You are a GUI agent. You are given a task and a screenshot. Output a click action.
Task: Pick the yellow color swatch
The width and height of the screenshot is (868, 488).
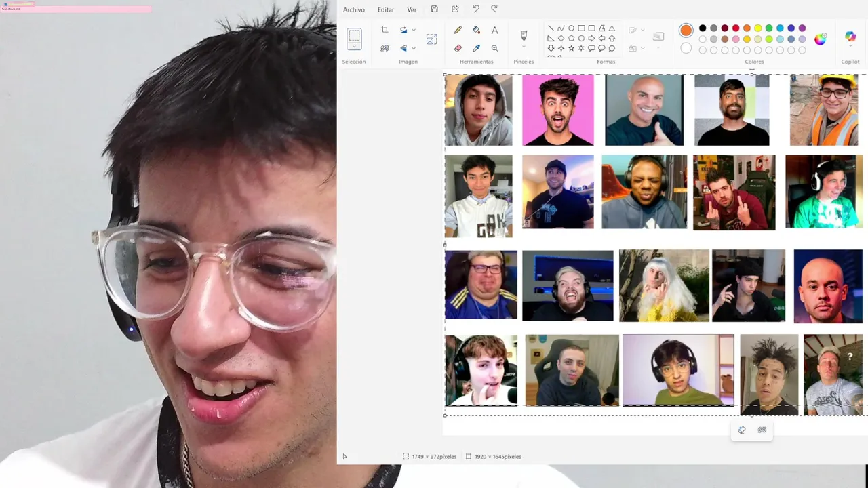758,28
